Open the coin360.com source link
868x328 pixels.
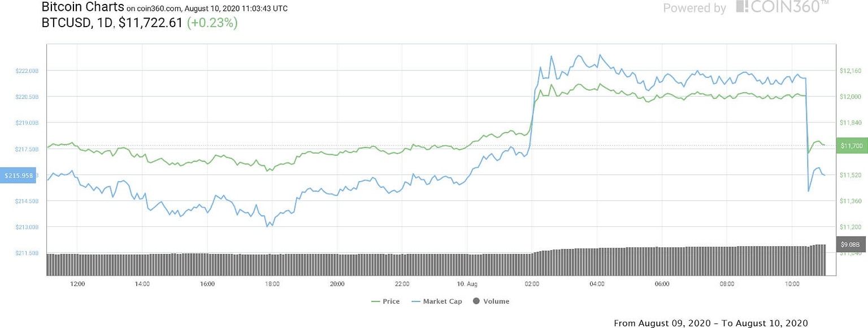click(159, 8)
